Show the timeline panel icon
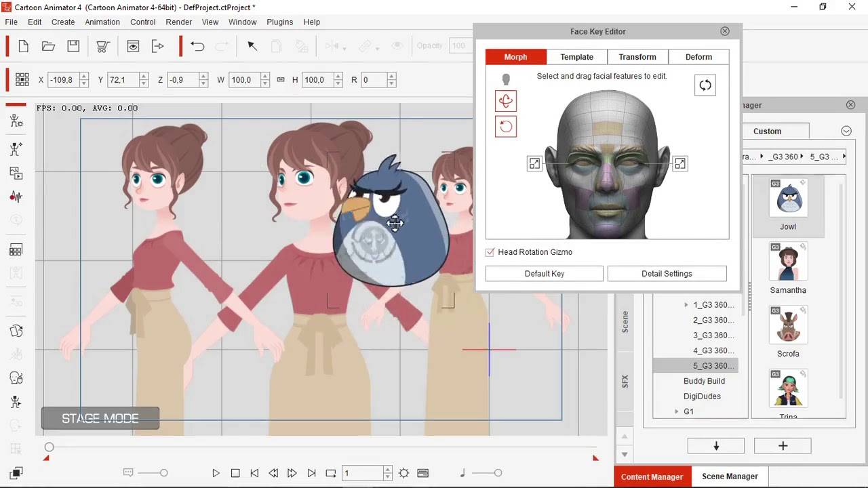Screen dimensions: 868x488 (423, 473)
